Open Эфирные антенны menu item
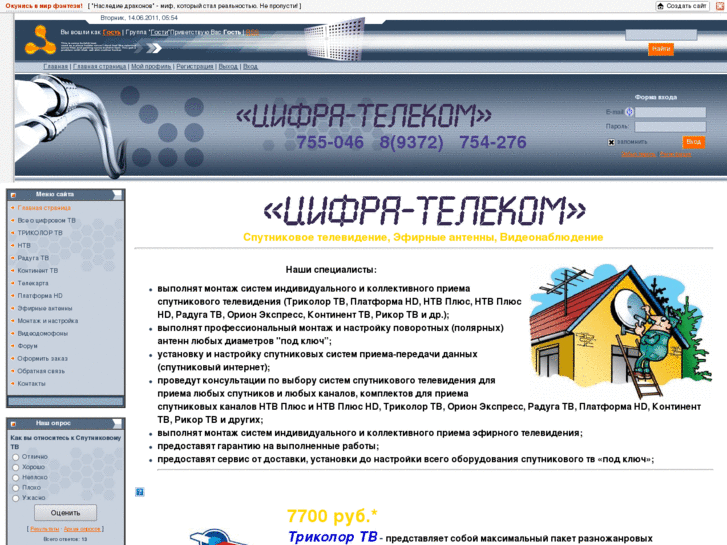727x545 pixels. click(x=45, y=308)
